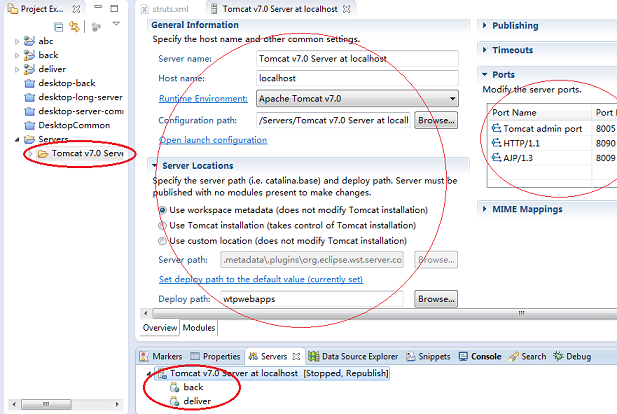Image resolution: width=617 pixels, height=414 pixels.
Task: Open the Properties view tab
Action: click(x=215, y=357)
